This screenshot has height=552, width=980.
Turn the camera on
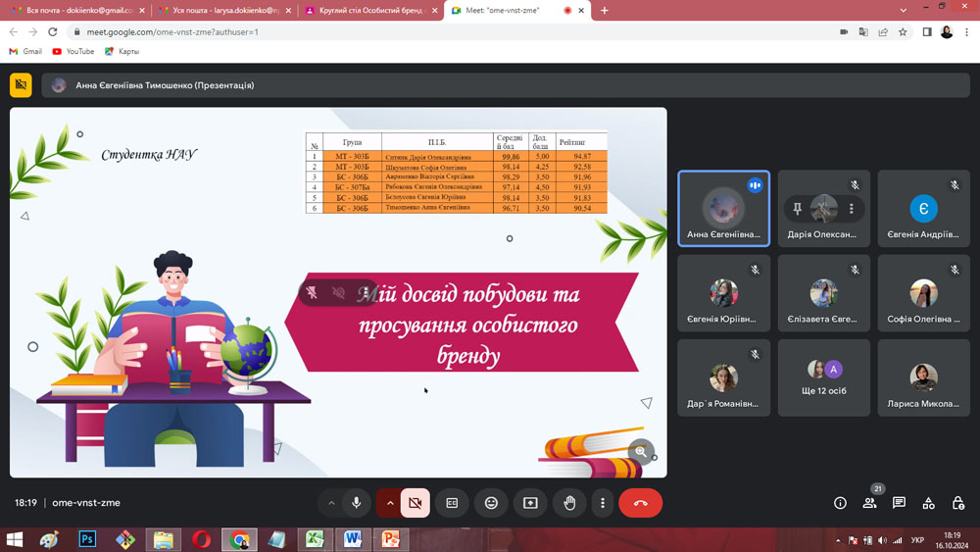416,503
